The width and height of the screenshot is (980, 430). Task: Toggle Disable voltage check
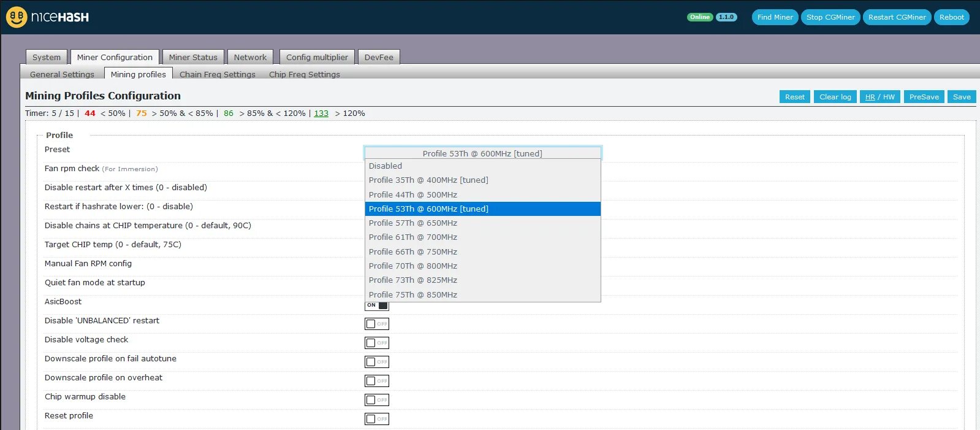pyautogui.click(x=377, y=343)
